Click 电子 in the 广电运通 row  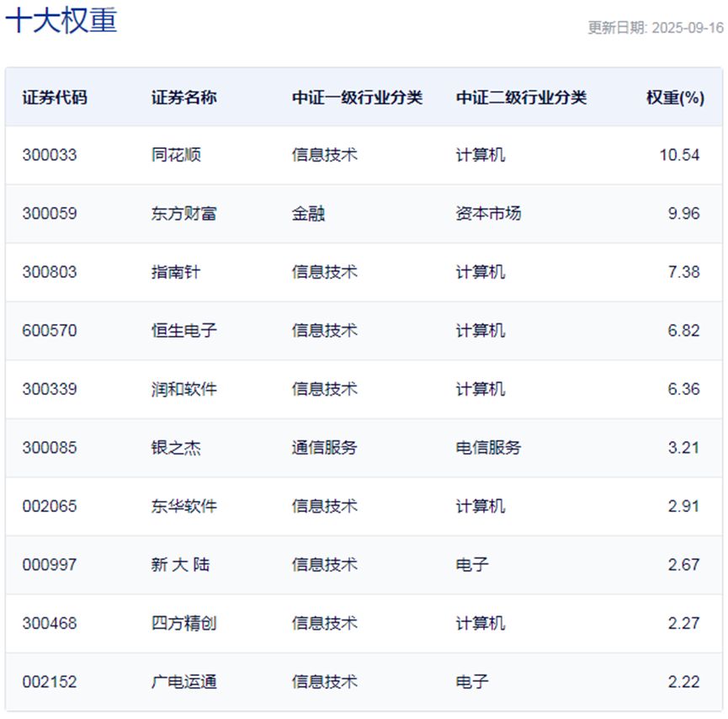click(472, 681)
